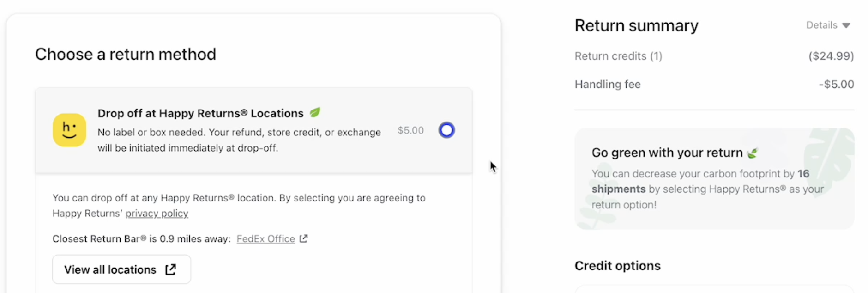
Task: Click the ($24.99) return credits amount
Action: coord(831,56)
